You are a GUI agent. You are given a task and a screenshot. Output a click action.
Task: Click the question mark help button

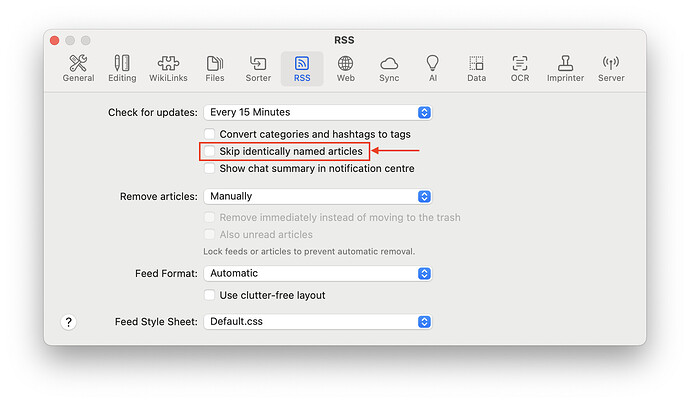(x=69, y=322)
